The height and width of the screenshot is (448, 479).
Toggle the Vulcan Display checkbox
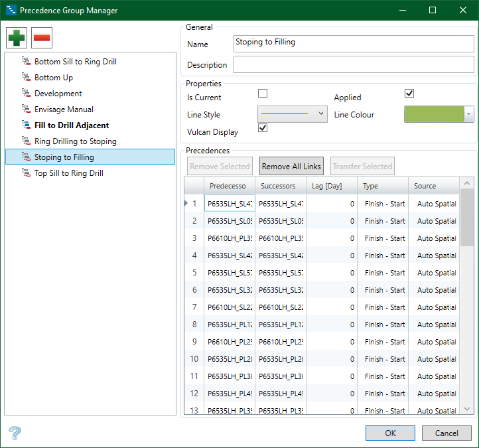coord(263,128)
